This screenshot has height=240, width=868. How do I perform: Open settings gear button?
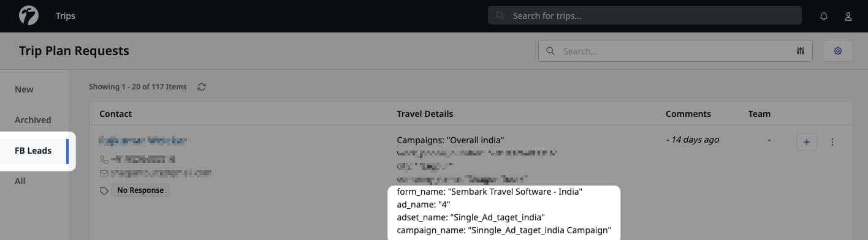pyautogui.click(x=837, y=51)
